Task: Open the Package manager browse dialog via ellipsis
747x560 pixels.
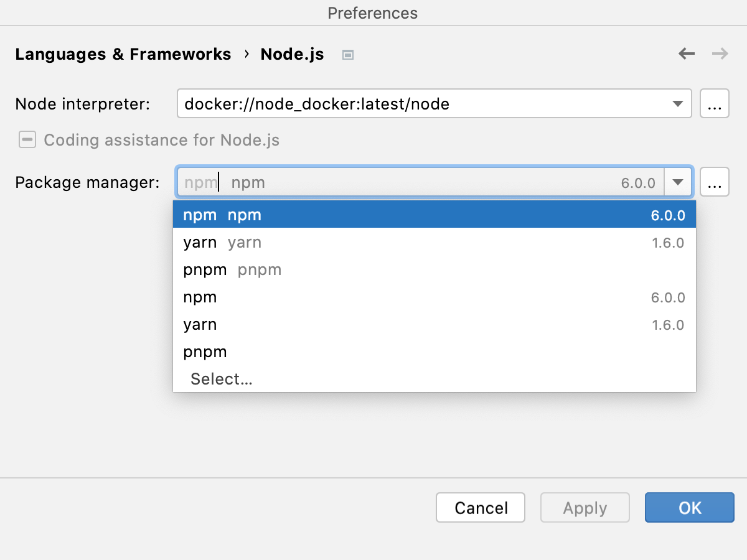Action: (x=715, y=182)
